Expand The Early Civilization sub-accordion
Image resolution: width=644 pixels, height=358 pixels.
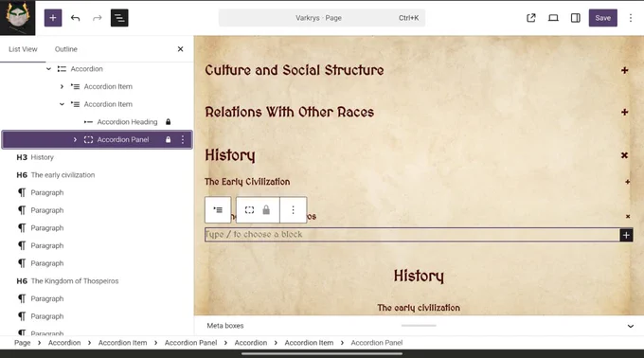click(x=628, y=182)
